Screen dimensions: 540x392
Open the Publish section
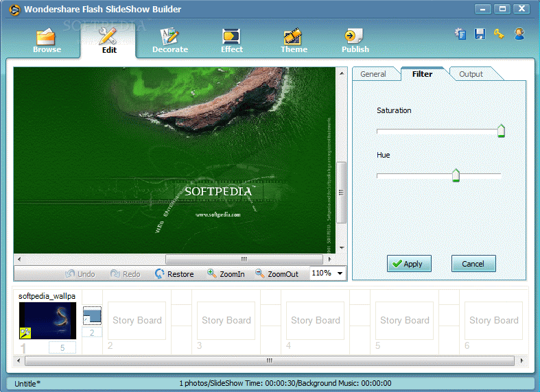[x=355, y=40]
